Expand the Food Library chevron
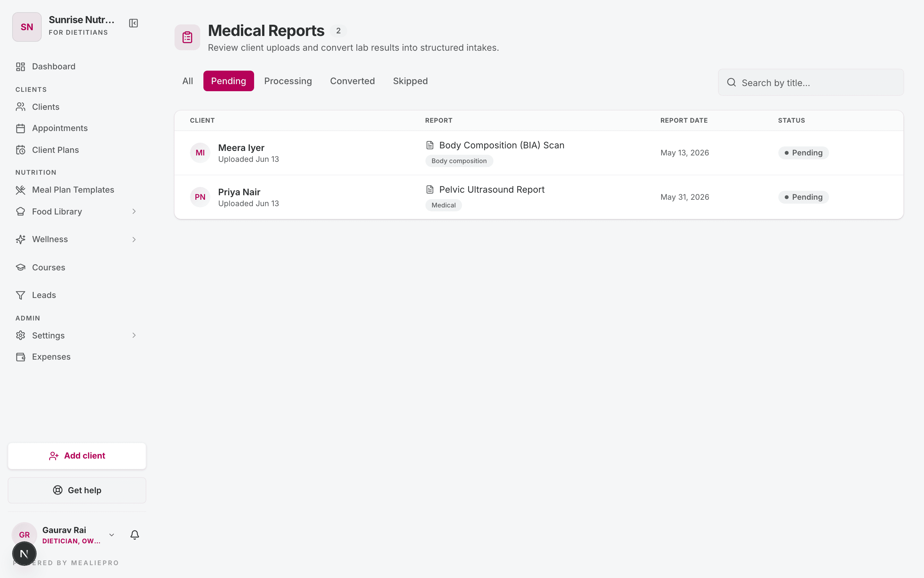This screenshot has height=578, width=924. coord(134,211)
